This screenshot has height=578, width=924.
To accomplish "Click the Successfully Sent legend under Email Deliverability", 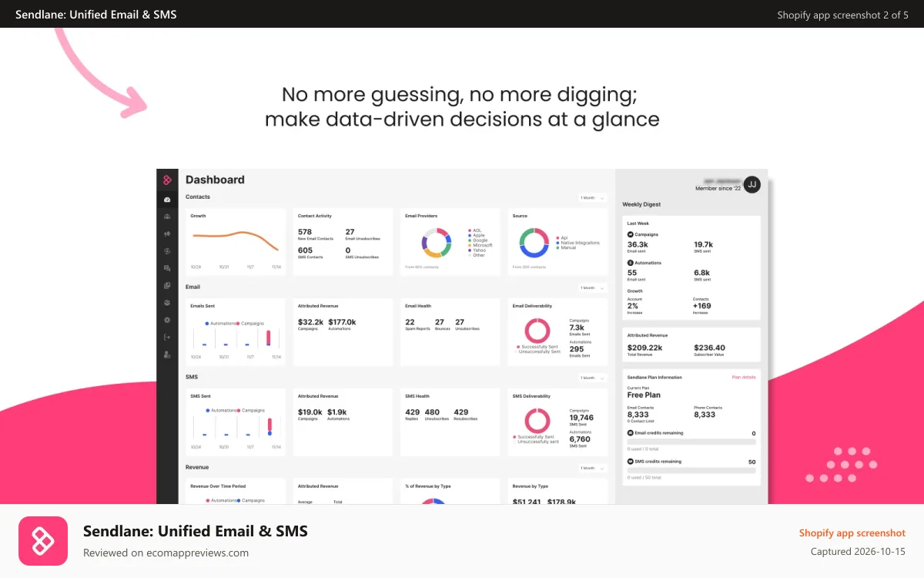I will (x=539, y=347).
